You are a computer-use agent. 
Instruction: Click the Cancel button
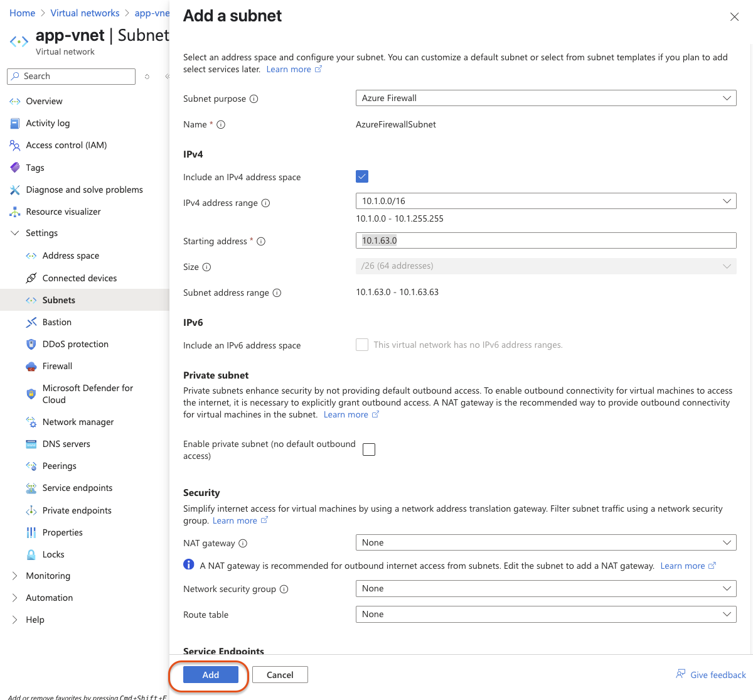[280, 674]
